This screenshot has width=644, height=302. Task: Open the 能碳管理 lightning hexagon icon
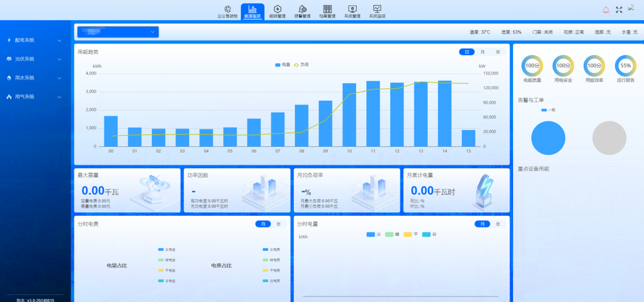[278, 9]
